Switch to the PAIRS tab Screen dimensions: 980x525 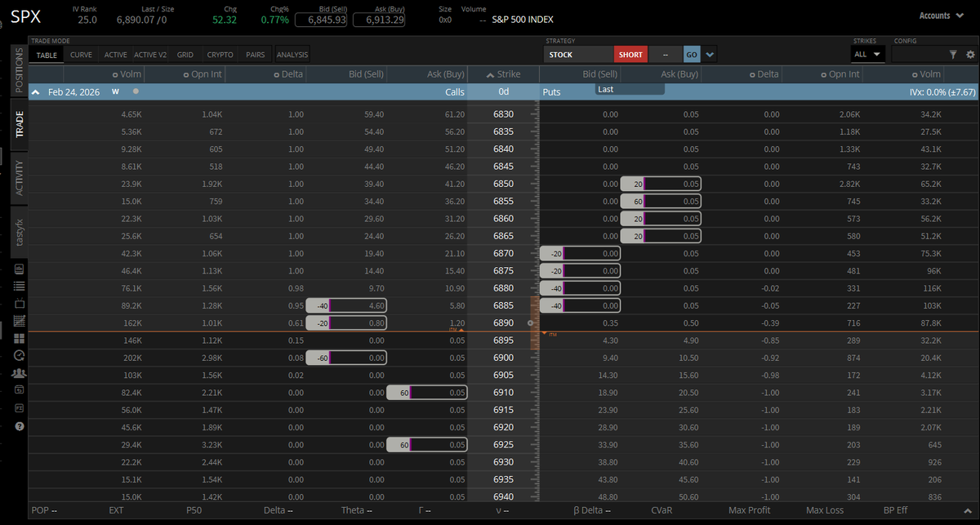coord(256,55)
